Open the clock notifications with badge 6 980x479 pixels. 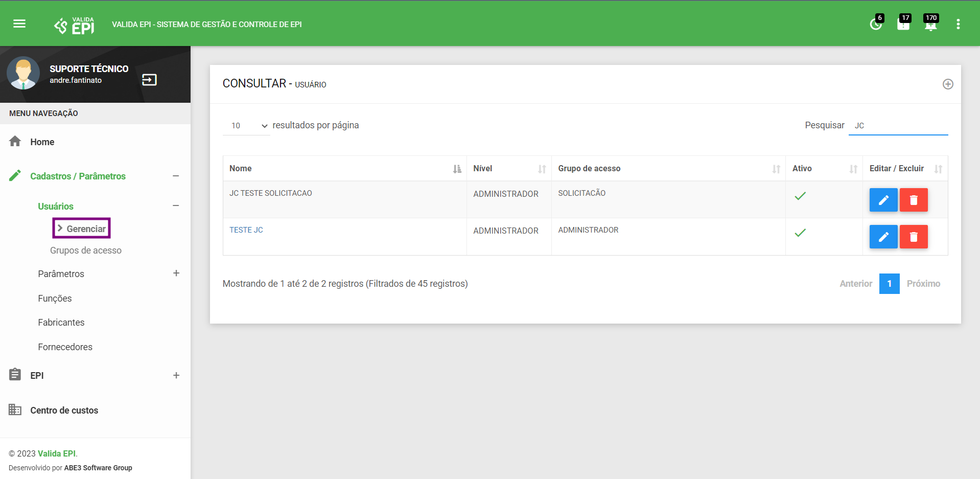tap(876, 24)
